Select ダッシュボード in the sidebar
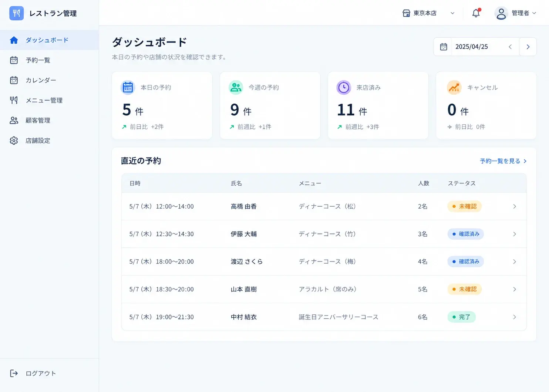 pos(49,40)
